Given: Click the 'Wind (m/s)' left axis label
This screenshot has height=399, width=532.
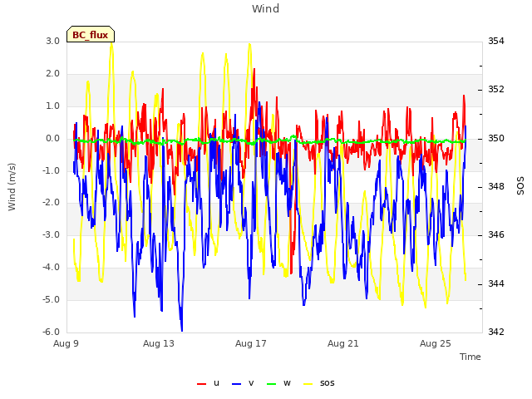Looking at the screenshot, I should [12, 187].
